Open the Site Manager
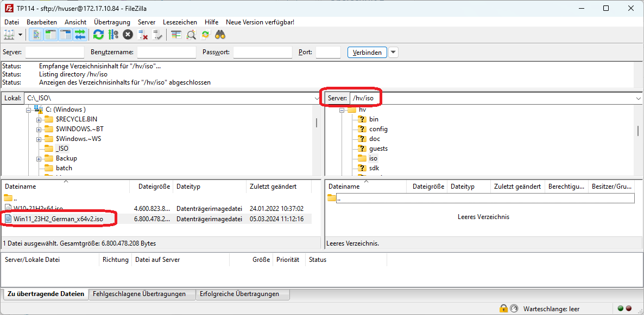This screenshot has width=644, height=315. click(x=9, y=34)
